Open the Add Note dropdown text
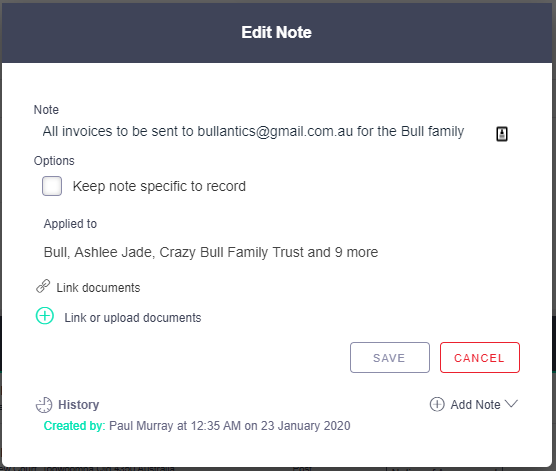Screen dimensions: 556x471 coord(475,405)
